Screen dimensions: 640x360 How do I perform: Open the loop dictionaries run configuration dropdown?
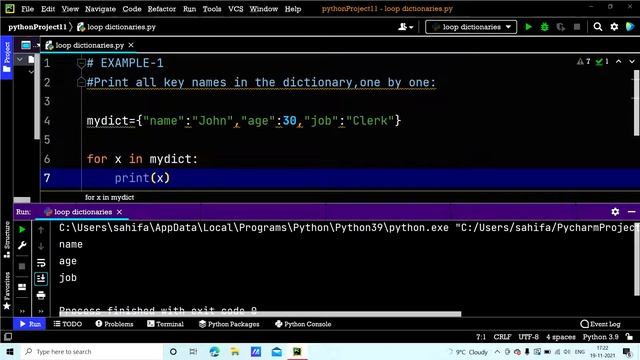pos(471,27)
